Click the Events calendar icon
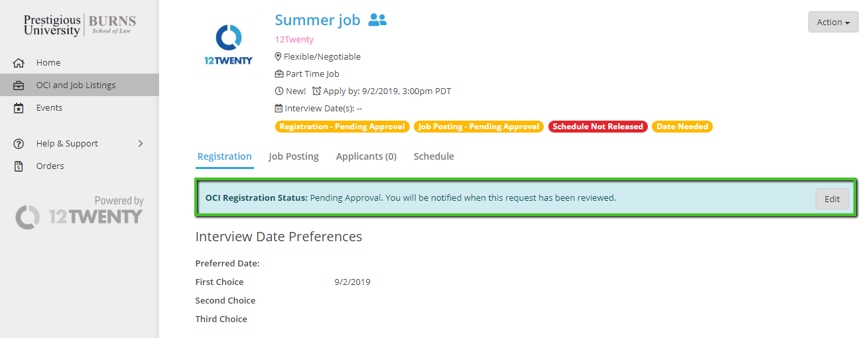The height and width of the screenshot is (338, 868). point(19,108)
